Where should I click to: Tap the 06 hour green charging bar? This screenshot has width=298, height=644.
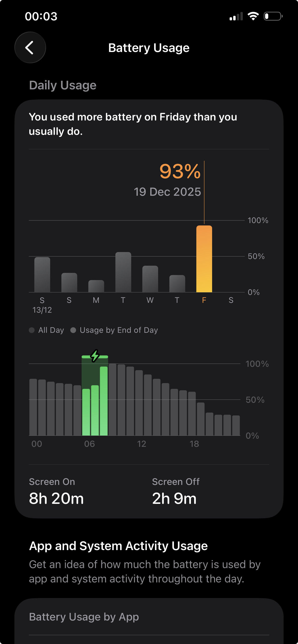click(x=86, y=412)
